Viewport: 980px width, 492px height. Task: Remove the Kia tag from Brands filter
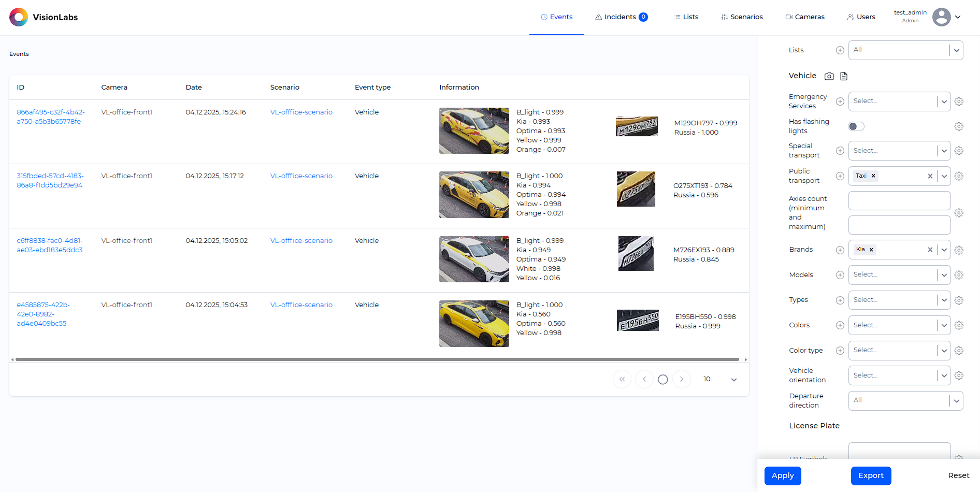tap(871, 250)
